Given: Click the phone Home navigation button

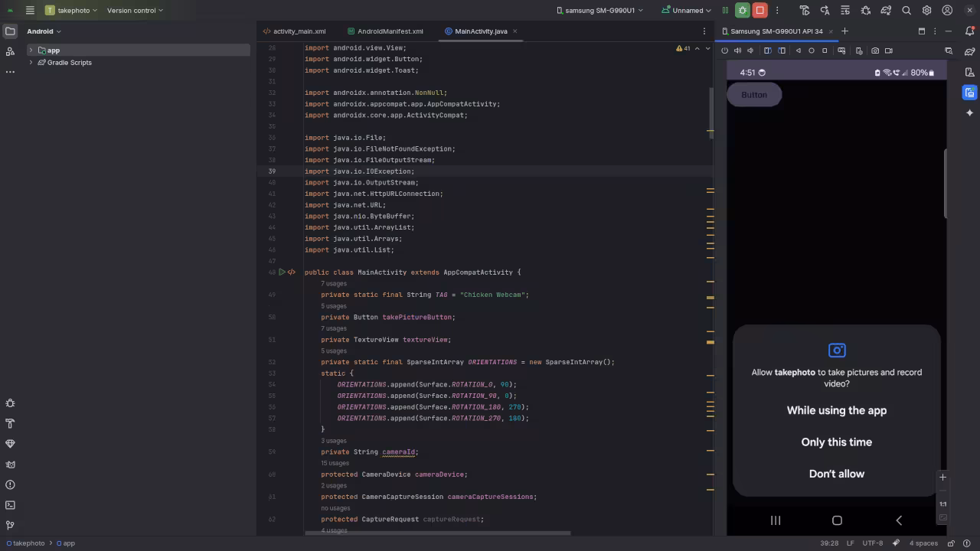Looking at the screenshot, I should tap(837, 520).
